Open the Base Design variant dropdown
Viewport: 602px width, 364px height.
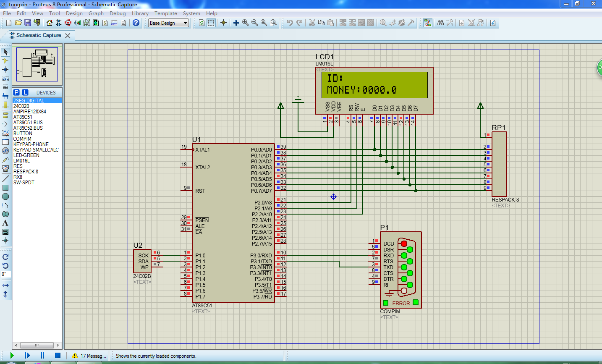pos(169,23)
